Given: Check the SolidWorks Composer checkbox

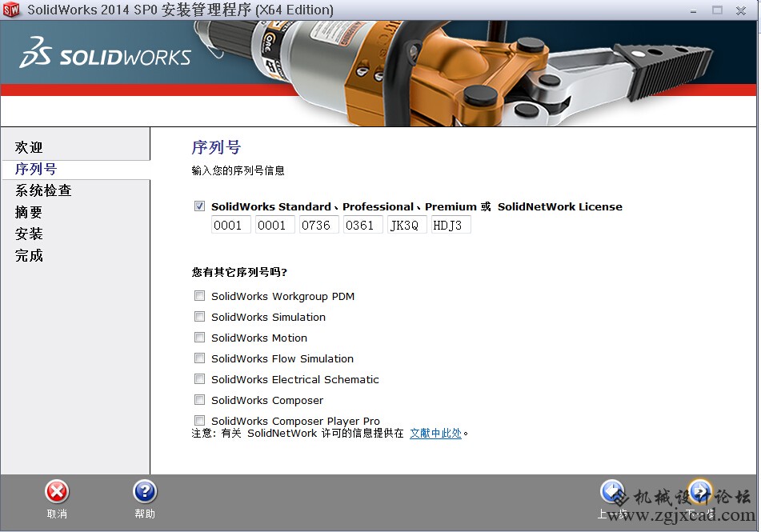Looking at the screenshot, I should [x=199, y=399].
